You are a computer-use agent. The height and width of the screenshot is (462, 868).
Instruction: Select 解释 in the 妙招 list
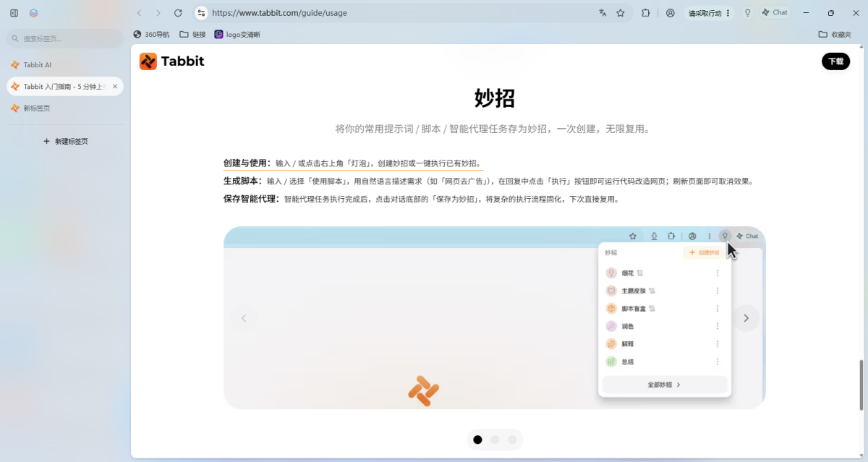tap(621, 344)
